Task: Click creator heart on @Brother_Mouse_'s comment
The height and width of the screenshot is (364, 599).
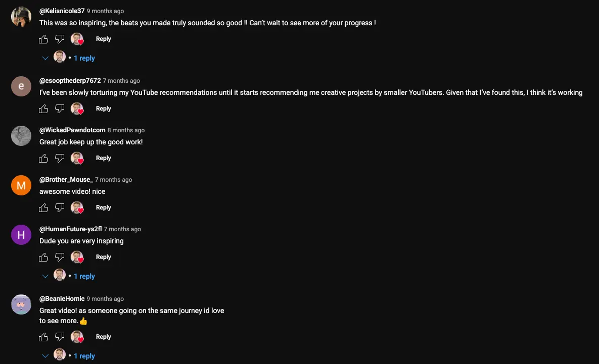Action: tap(77, 207)
